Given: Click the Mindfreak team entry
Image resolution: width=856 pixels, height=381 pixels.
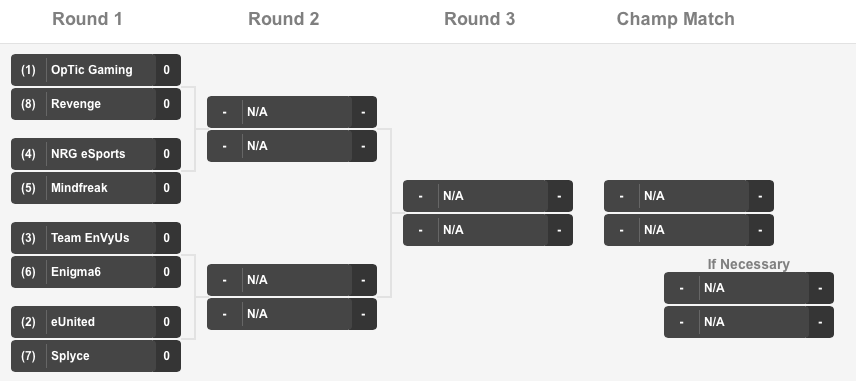Looking at the screenshot, I should (x=96, y=188).
